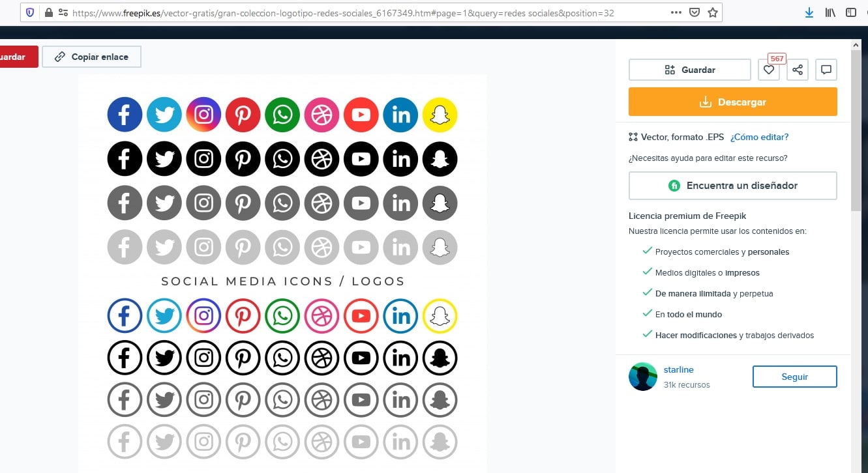Screen dimensions: 868x473
Task: Click pink Dribbble icon in top row
Action: (322, 115)
